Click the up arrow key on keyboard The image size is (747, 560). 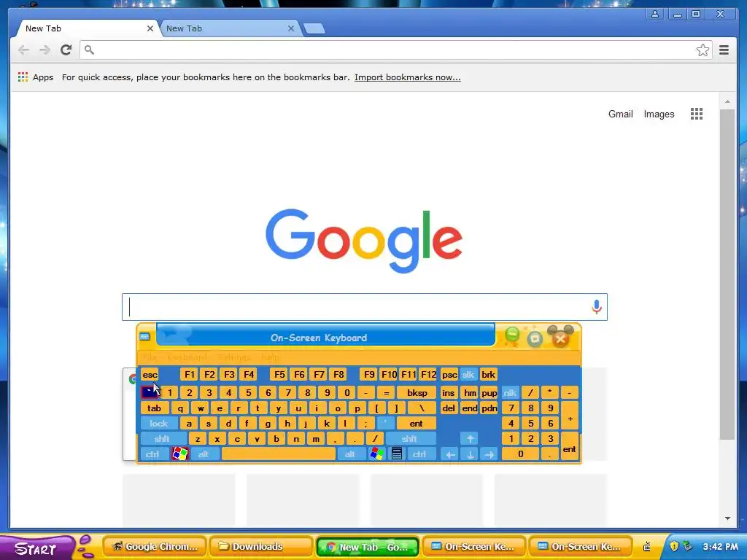coord(470,438)
